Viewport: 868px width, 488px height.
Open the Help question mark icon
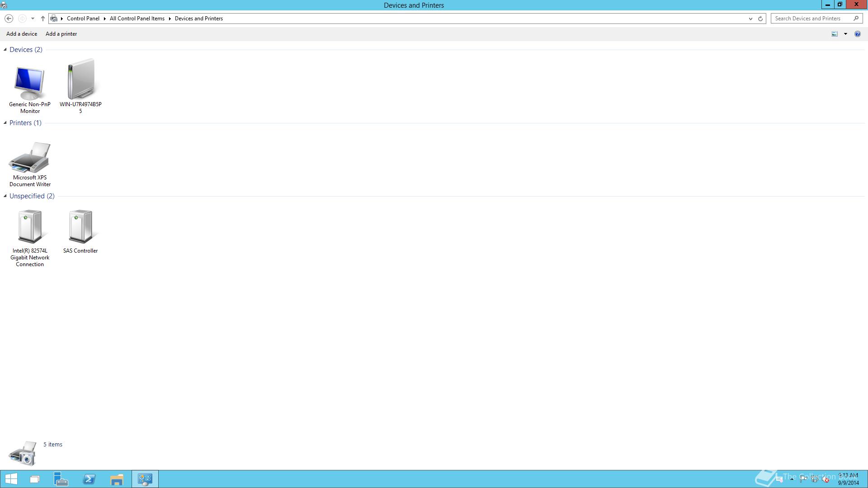point(858,34)
